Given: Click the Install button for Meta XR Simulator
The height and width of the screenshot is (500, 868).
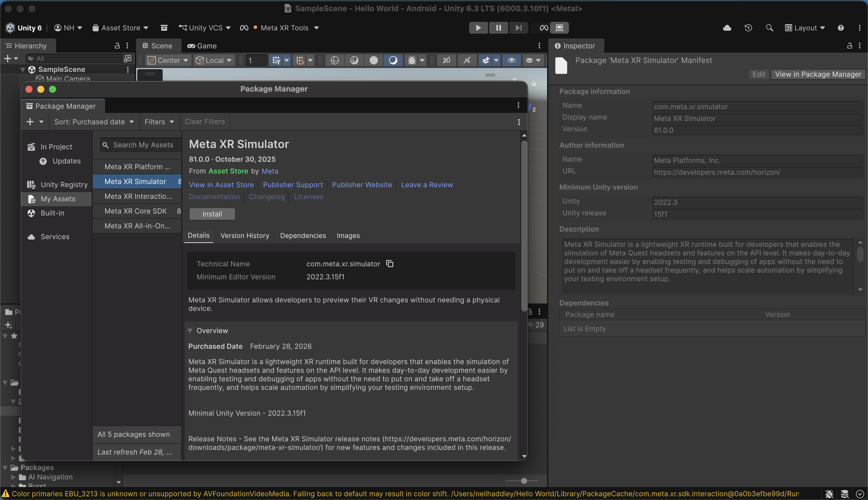Looking at the screenshot, I should 212,214.
